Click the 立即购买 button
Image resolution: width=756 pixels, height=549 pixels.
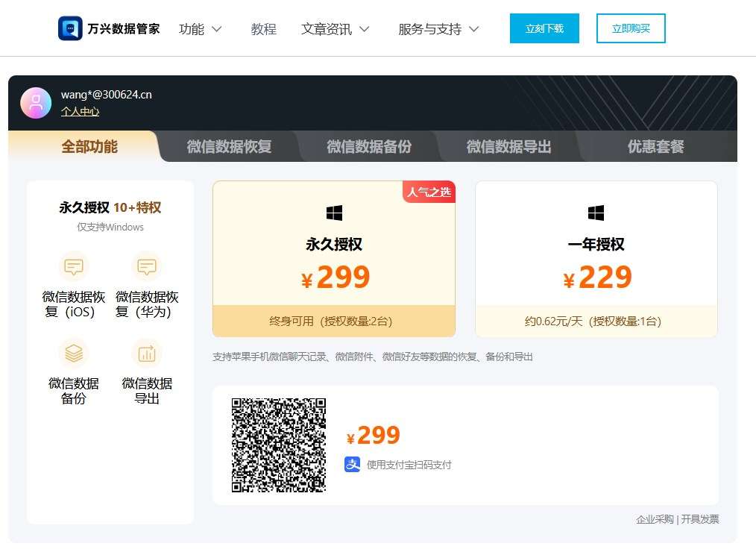coord(631,28)
